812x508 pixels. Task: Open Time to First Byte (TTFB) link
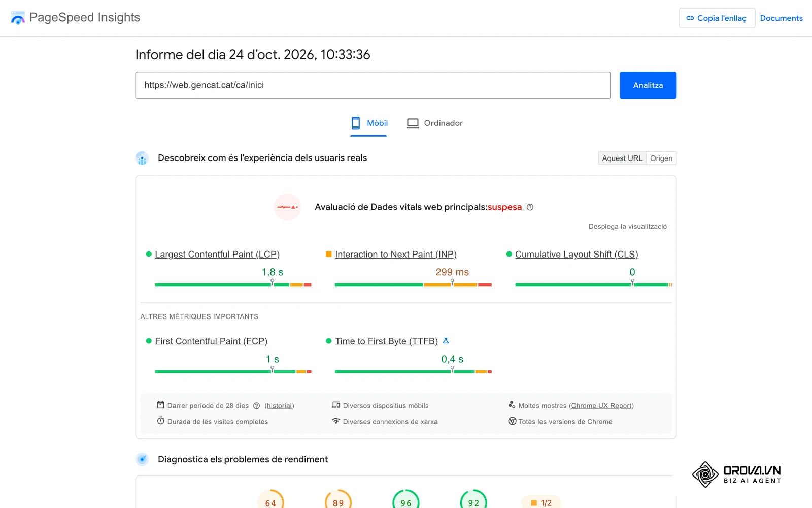coord(386,341)
